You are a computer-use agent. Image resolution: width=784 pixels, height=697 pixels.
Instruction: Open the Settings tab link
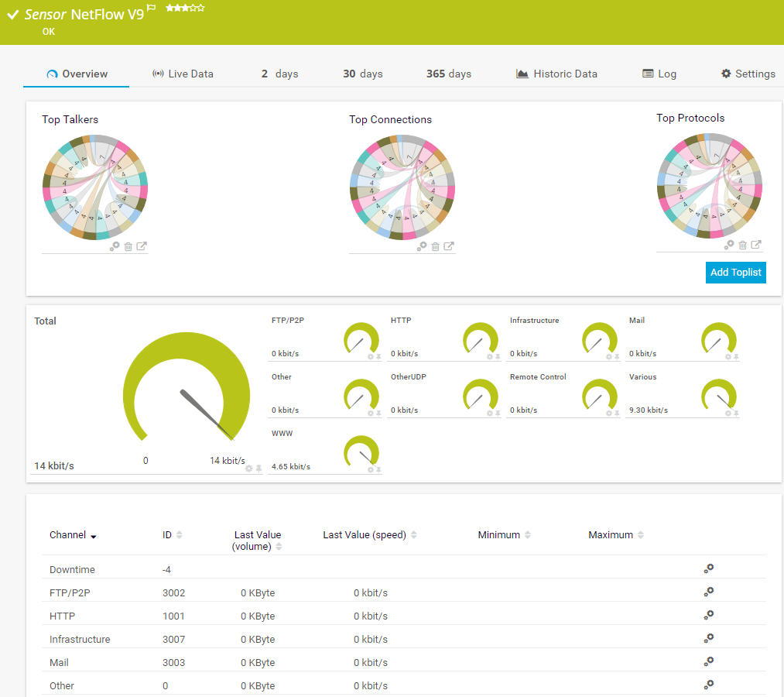(748, 74)
